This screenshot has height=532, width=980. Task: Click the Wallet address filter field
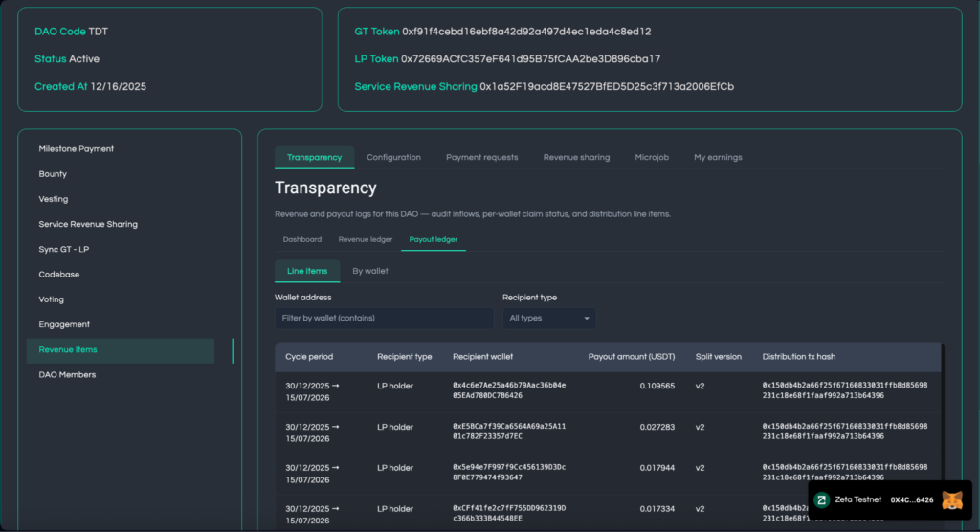[x=384, y=319]
